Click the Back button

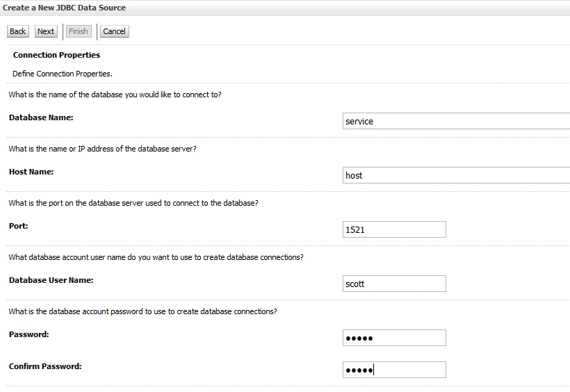(18, 31)
